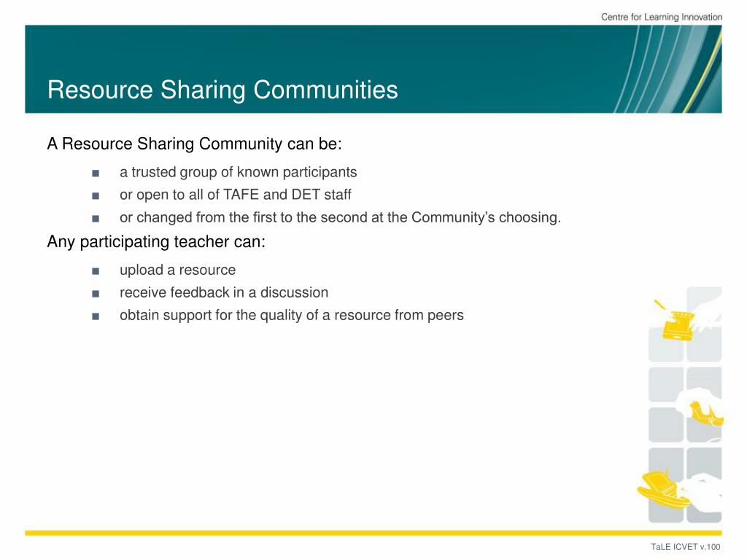This screenshot has width=747, height=560.
Task: Click the 'upload a resource' bullet
Action: click(178, 270)
